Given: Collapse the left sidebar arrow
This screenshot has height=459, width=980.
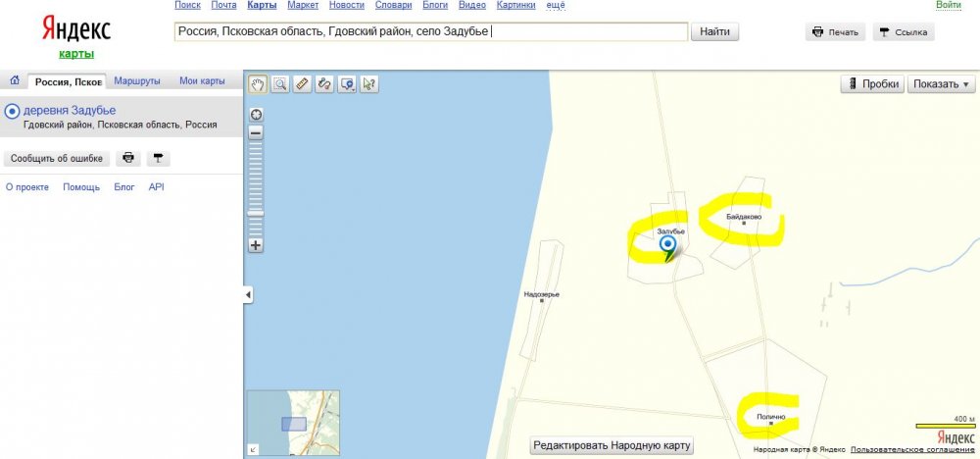Looking at the screenshot, I should (x=248, y=294).
